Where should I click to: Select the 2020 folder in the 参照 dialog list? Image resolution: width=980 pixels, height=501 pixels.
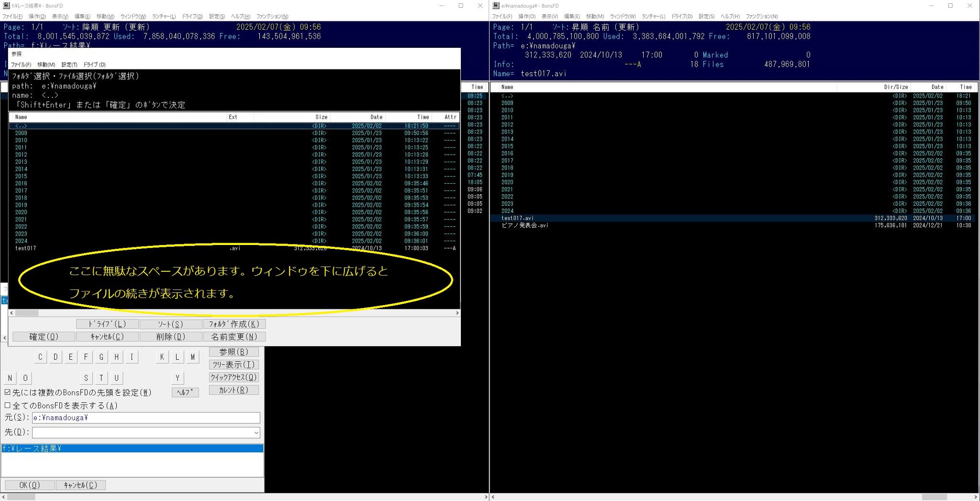(x=21, y=212)
